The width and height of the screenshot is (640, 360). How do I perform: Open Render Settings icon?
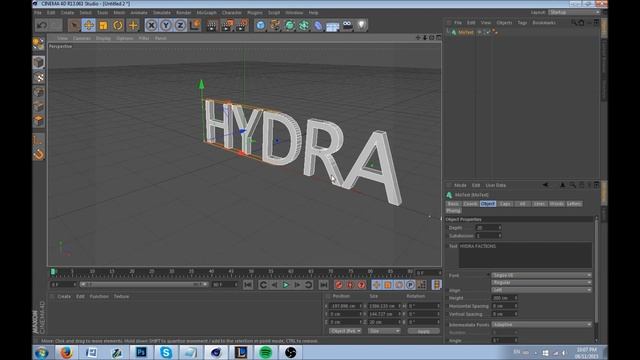[242, 25]
